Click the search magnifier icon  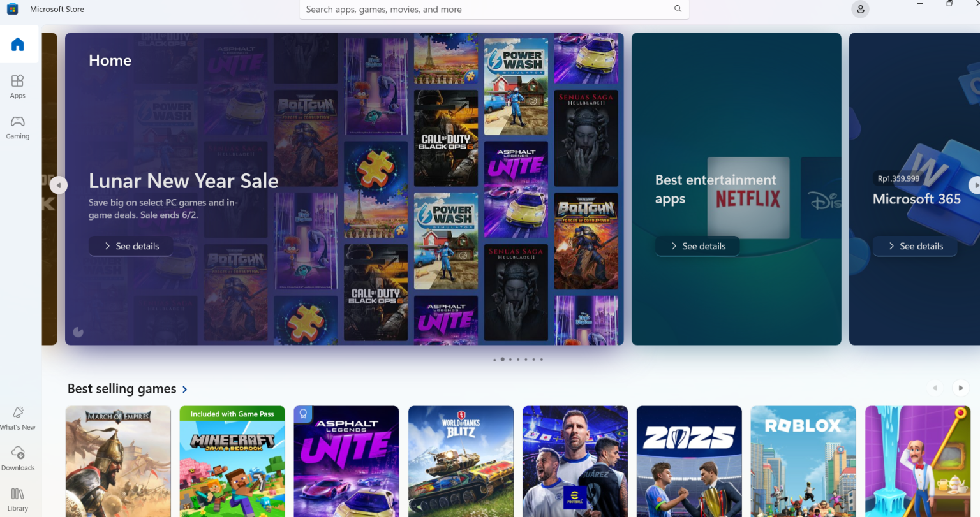(678, 9)
